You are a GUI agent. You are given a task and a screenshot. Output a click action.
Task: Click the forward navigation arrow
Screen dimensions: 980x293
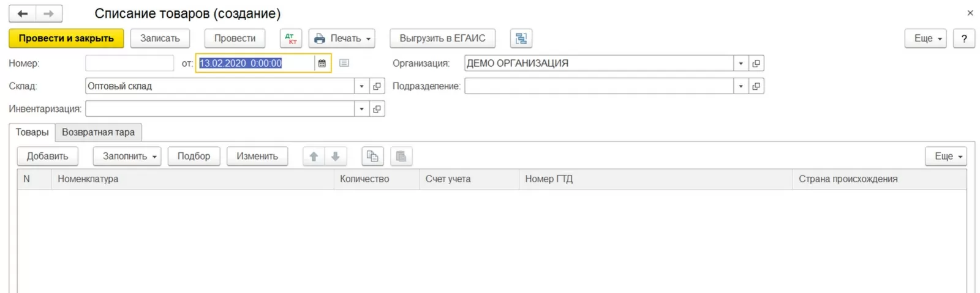click(49, 13)
